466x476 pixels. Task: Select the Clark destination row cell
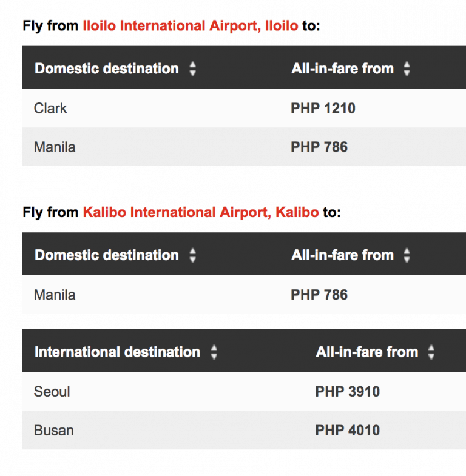(50, 109)
